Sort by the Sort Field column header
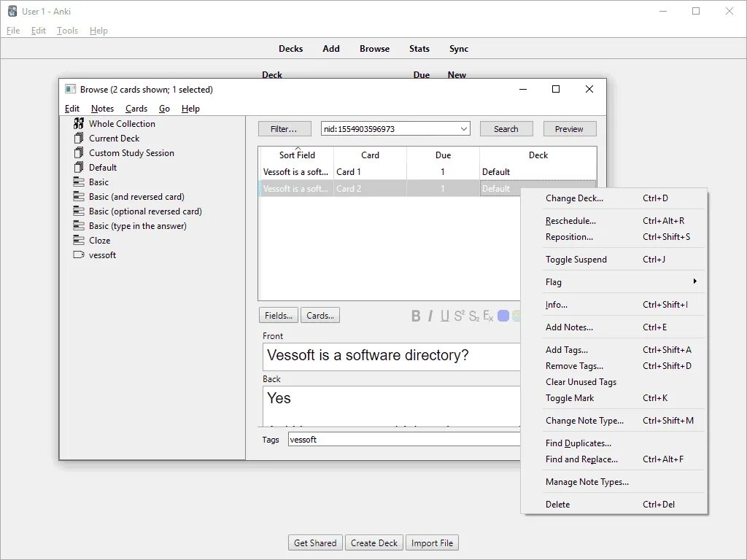747x560 pixels. click(297, 155)
